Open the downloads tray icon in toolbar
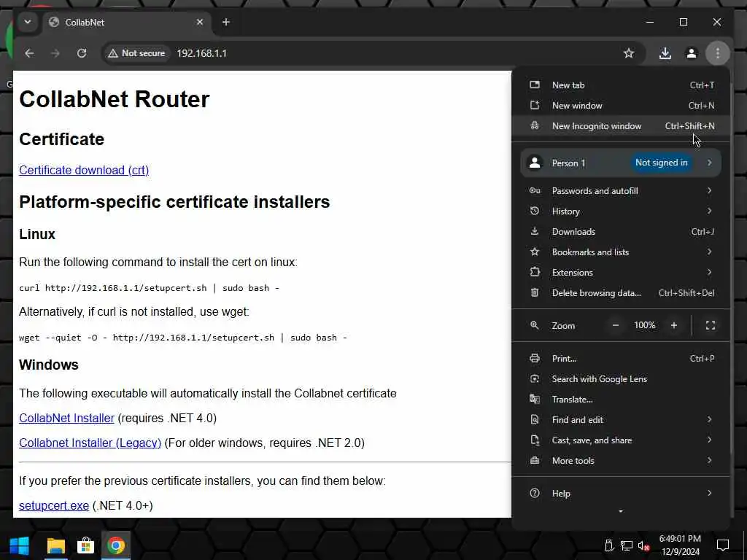Screen dimensions: 747x560 point(665,53)
